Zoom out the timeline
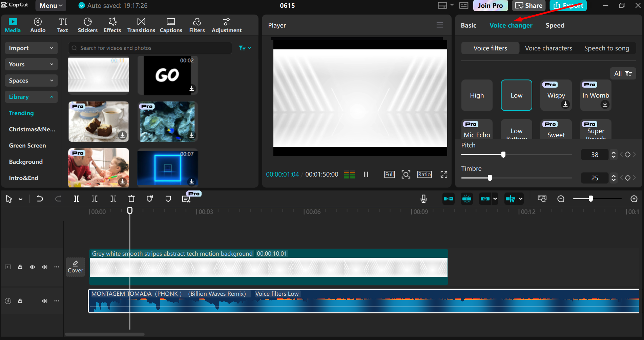 (x=561, y=199)
